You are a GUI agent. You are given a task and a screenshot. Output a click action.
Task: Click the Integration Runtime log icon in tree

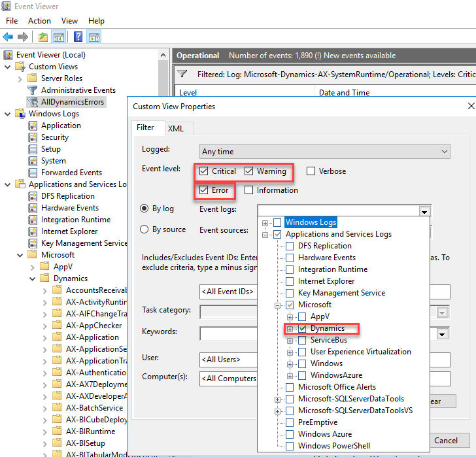pyautogui.click(x=33, y=220)
